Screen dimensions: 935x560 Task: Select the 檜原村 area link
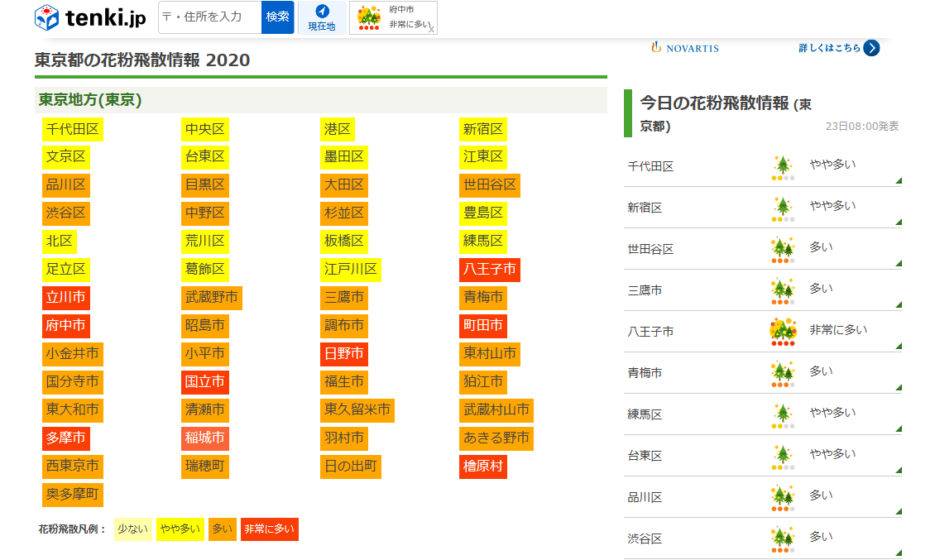(482, 466)
